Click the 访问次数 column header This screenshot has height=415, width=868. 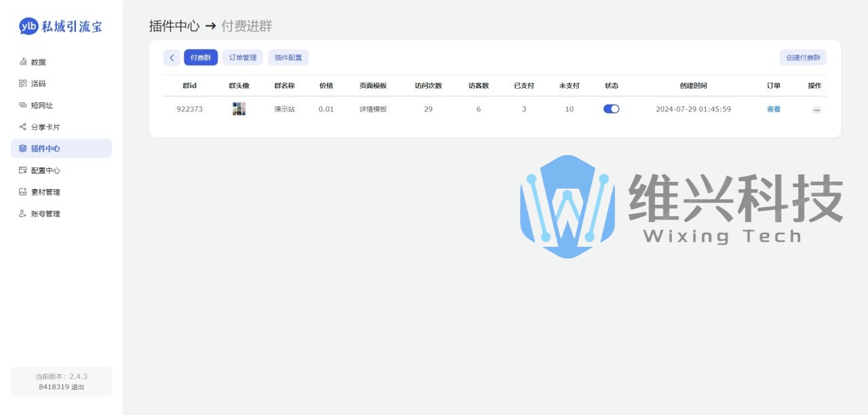(428, 86)
